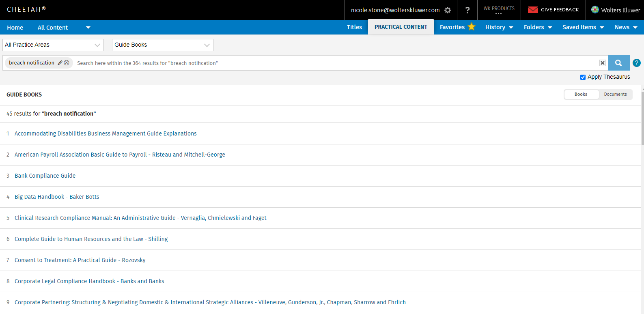Open Corporate Partnering: Structuring & Negotiating link
The width and height of the screenshot is (644, 314).
(210, 302)
